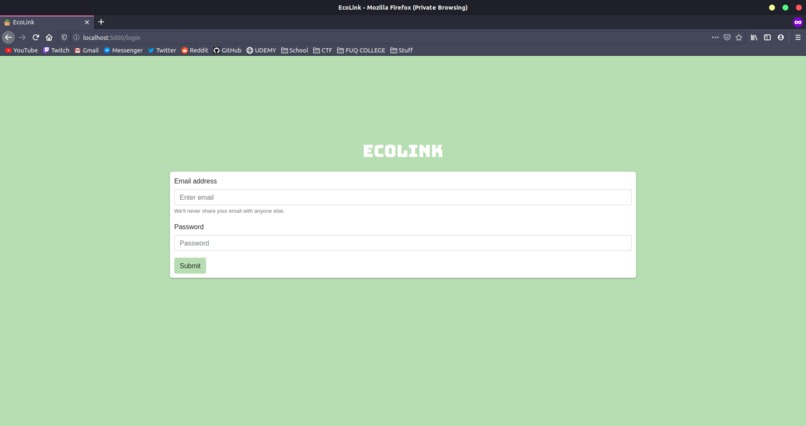Close window with red button
806x426 pixels.
[x=799, y=8]
